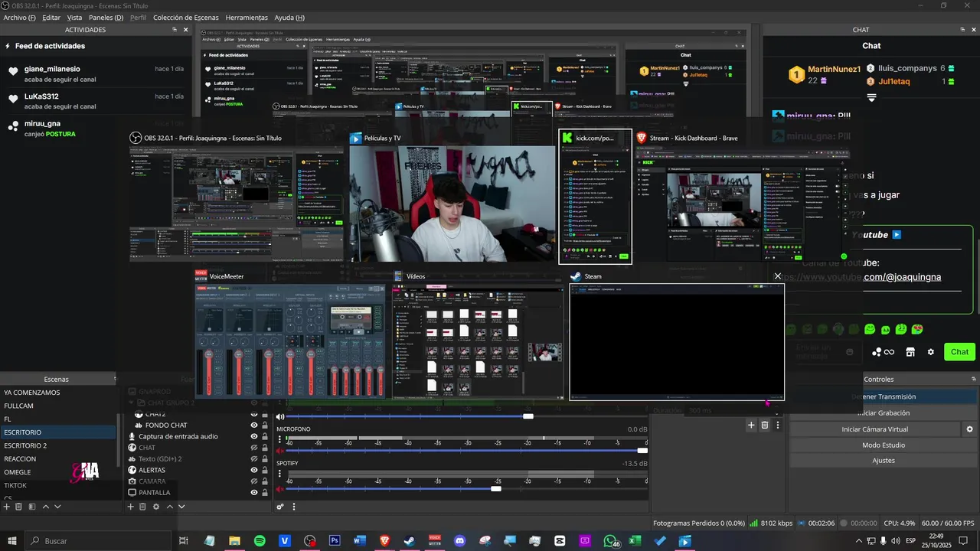The image size is (980, 551).
Task: Start virtual camera with Iniciar Cámara Virtual
Action: tap(875, 429)
